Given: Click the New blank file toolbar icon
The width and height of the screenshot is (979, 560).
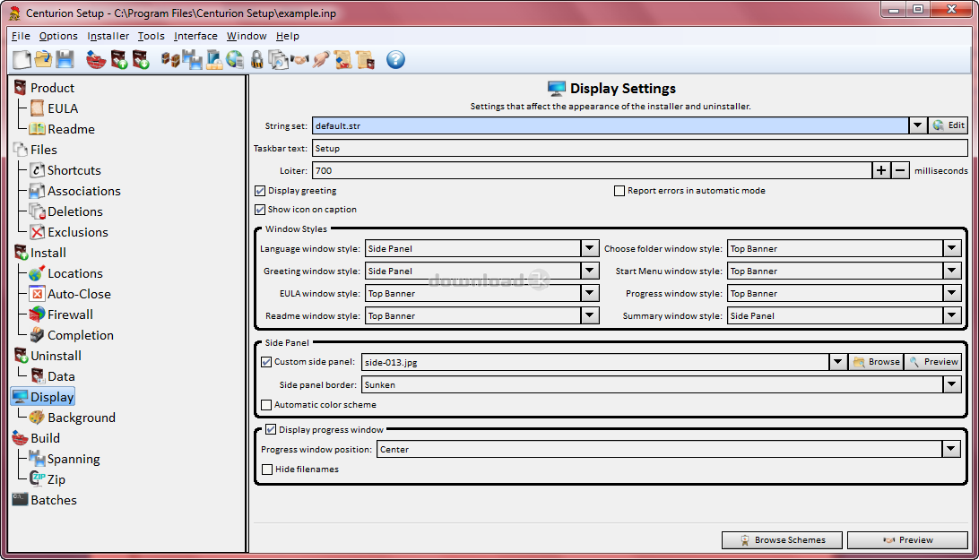Looking at the screenshot, I should pos(22,60).
